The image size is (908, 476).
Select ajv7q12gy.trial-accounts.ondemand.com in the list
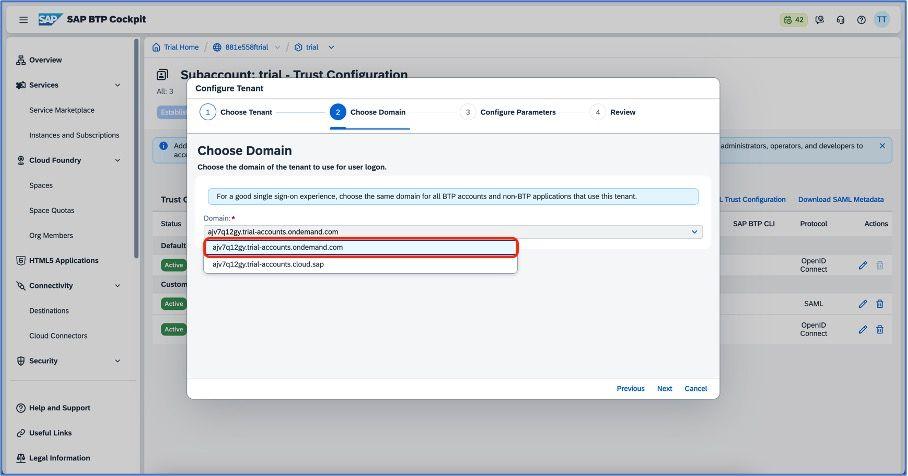click(361, 247)
